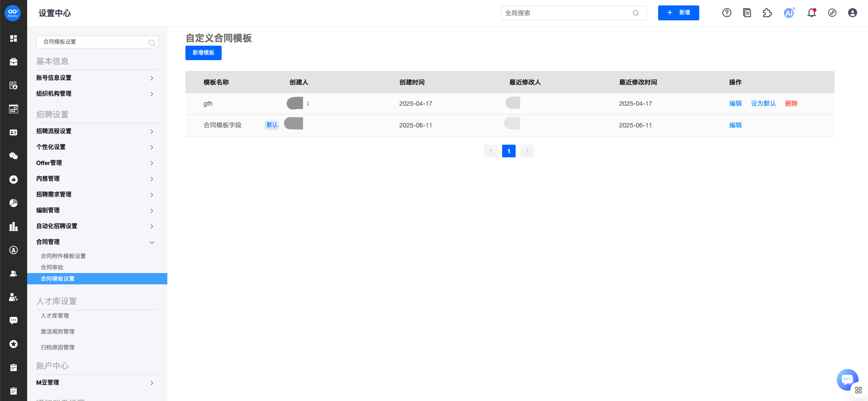
Task: Open the upper clipboard sidebar icon
Action: (x=14, y=368)
